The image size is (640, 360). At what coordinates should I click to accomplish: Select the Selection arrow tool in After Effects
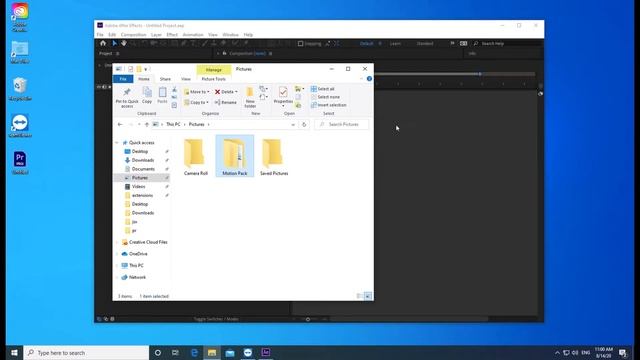pyautogui.click(x=115, y=43)
